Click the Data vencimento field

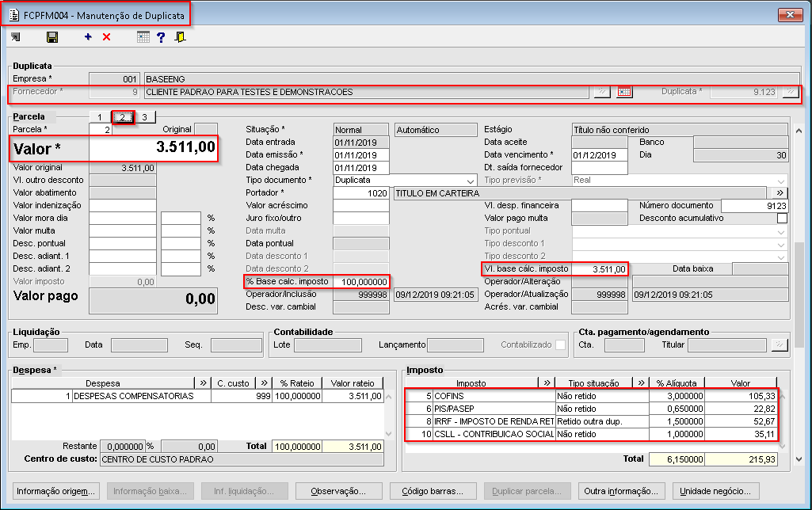[599, 154]
